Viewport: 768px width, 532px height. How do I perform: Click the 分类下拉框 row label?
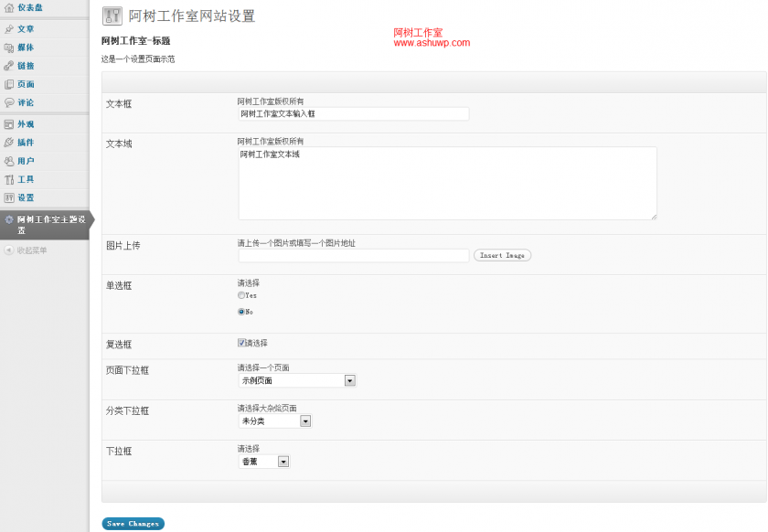(127, 410)
